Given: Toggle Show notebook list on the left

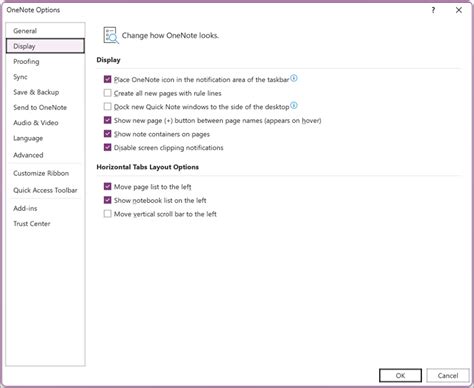Looking at the screenshot, I should coord(107,200).
